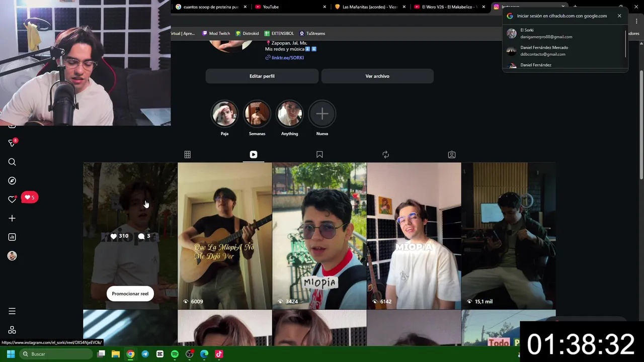Close the YouTube browser tab
This screenshot has width=644, height=362.
pyautogui.click(x=325, y=7)
